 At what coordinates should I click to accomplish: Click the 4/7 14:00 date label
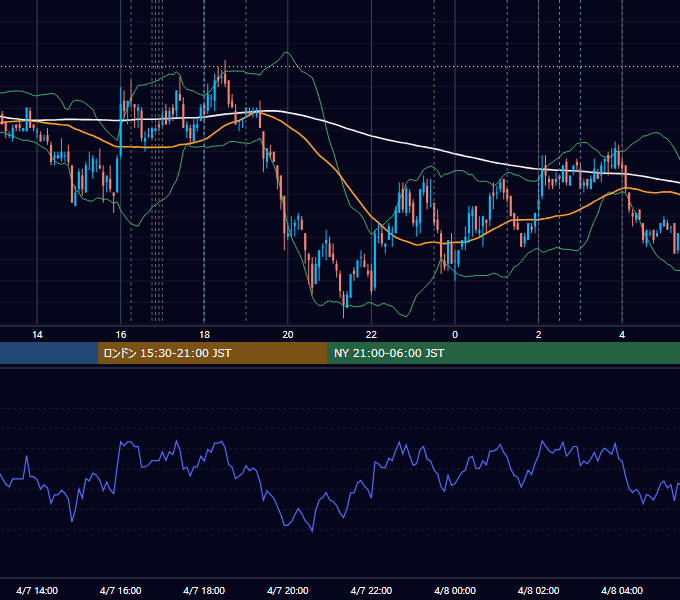(37, 590)
